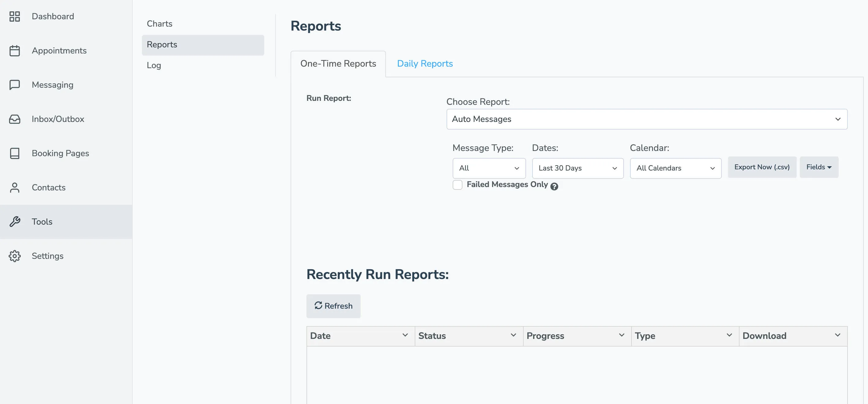Refresh the Recently Run Reports list
This screenshot has height=404, width=868.
333,306
